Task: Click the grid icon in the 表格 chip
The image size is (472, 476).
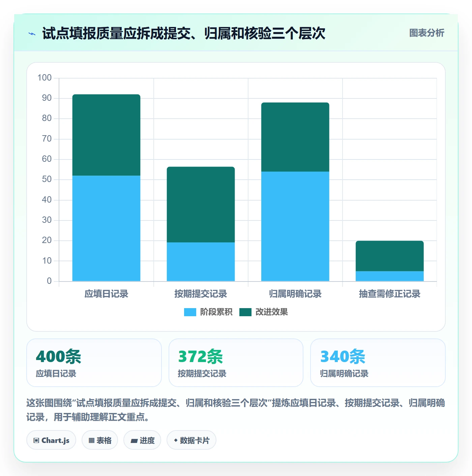Action: pos(92,441)
